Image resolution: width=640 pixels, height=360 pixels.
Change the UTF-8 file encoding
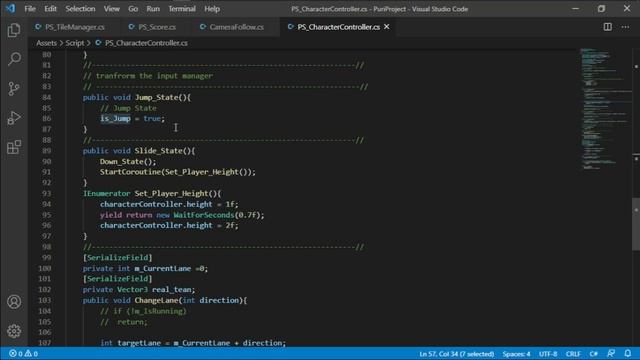click(548, 354)
